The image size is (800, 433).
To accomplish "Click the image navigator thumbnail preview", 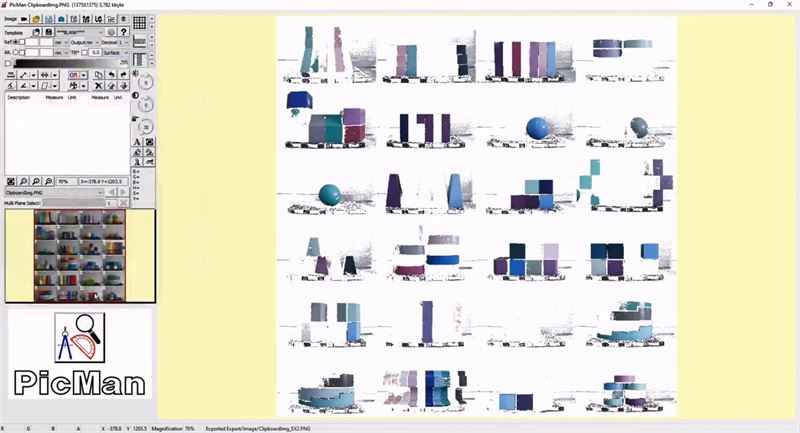I will 80,255.
